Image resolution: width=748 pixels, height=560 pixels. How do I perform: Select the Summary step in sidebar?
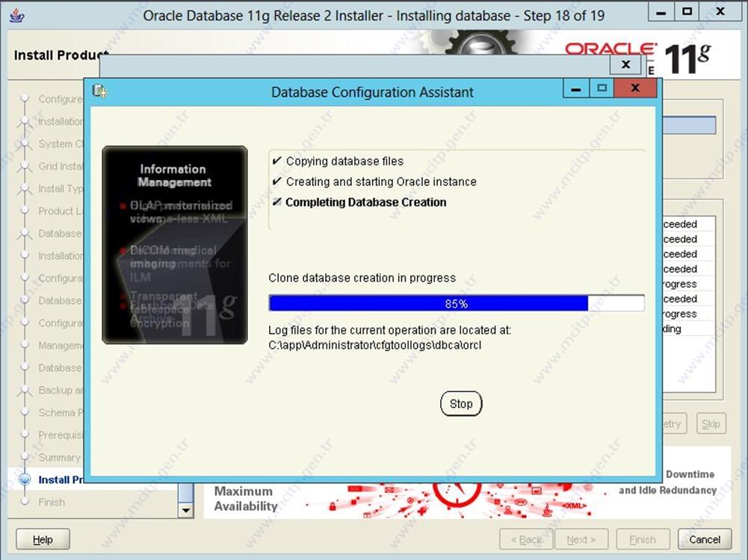pos(59,458)
